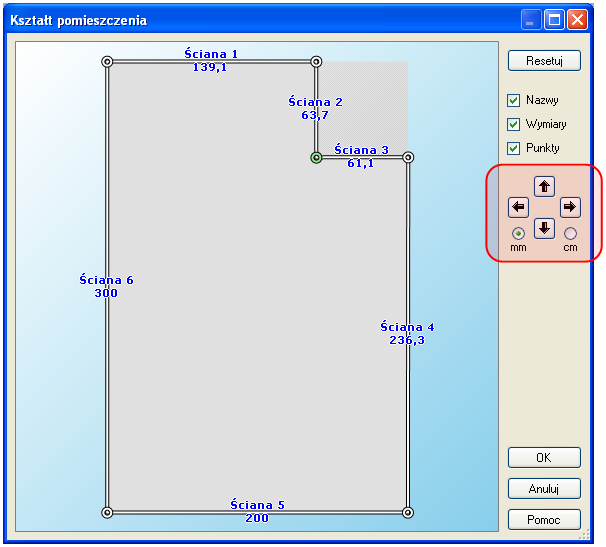
Task: Open help with the Pomoc button
Action: pos(544,520)
